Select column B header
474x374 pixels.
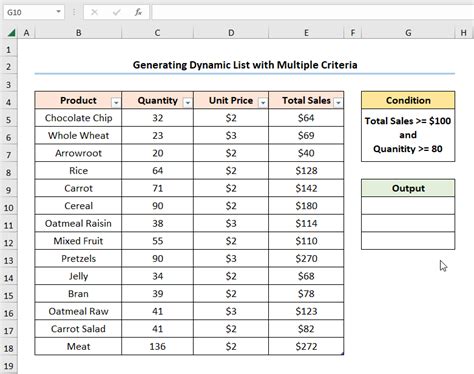(78, 33)
